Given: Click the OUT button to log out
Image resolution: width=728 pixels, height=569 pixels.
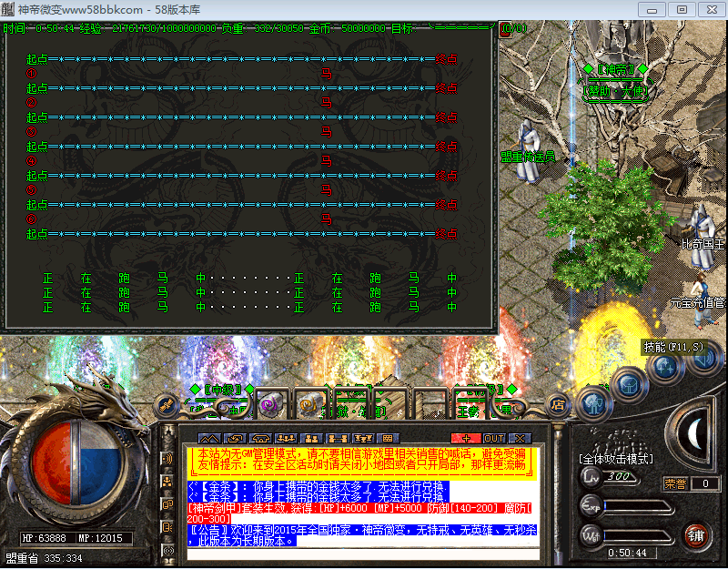Looking at the screenshot, I should [494, 439].
